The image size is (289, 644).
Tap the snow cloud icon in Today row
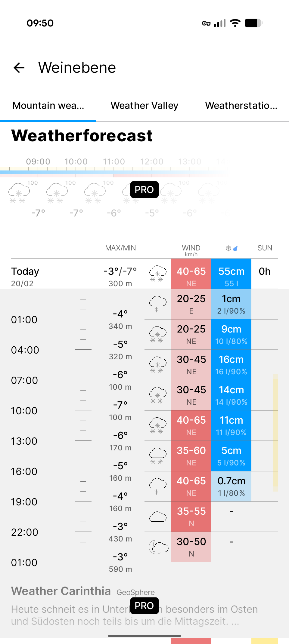(158, 274)
